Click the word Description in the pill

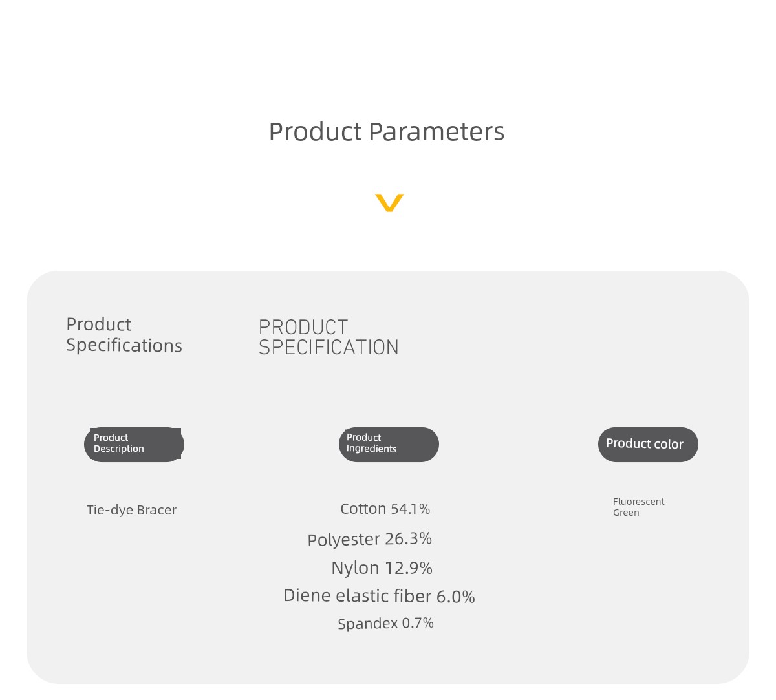point(119,449)
